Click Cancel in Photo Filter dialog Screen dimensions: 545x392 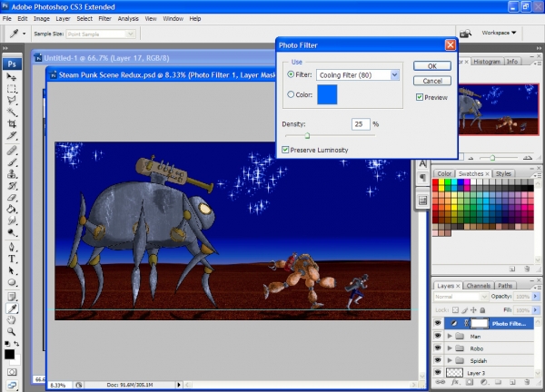(x=432, y=81)
